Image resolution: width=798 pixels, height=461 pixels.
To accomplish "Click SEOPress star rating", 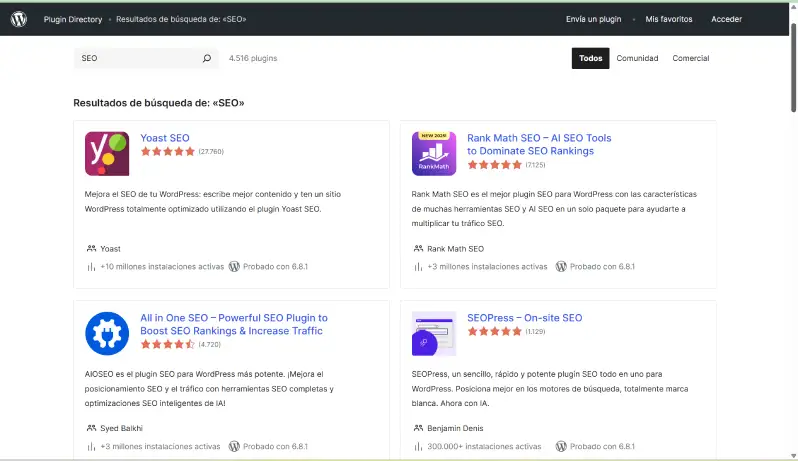I will 495,331.
